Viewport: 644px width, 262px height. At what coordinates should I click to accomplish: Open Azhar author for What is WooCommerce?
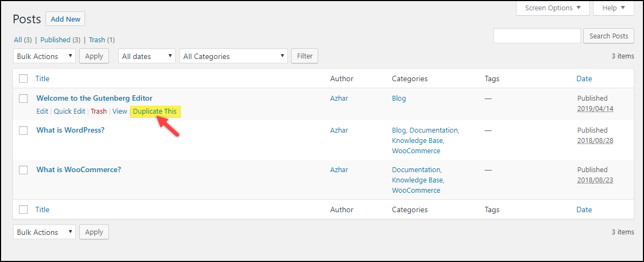click(x=339, y=169)
